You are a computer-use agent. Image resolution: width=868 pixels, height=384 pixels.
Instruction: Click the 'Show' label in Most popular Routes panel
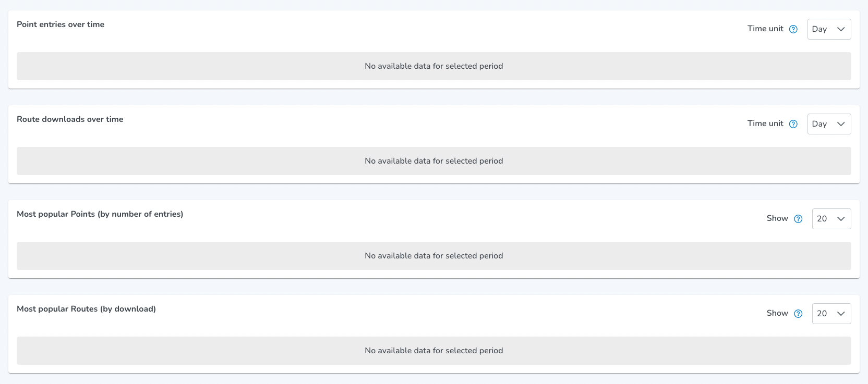pyautogui.click(x=777, y=313)
